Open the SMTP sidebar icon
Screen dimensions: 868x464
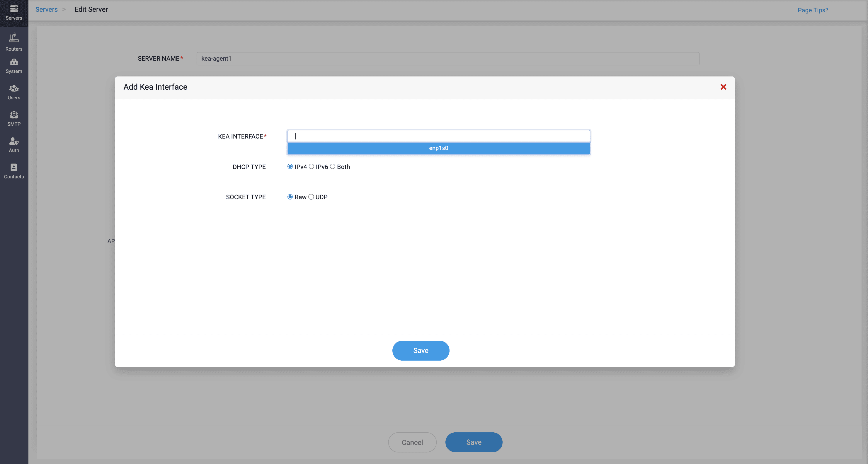[14, 119]
